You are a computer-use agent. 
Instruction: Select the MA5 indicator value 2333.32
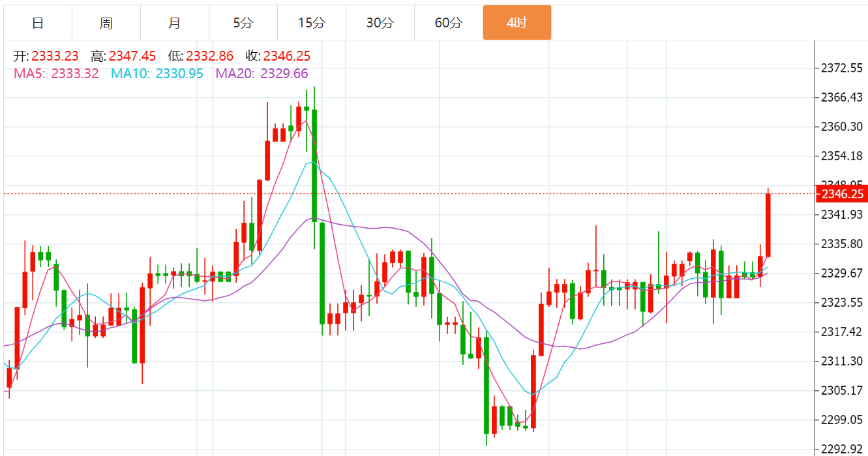[x=75, y=74]
